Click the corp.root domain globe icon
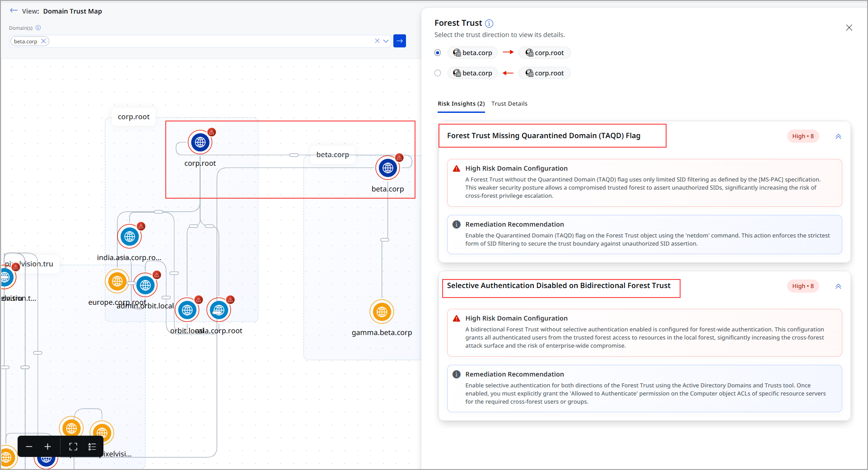Viewport: 868px width, 470px height. [x=200, y=142]
